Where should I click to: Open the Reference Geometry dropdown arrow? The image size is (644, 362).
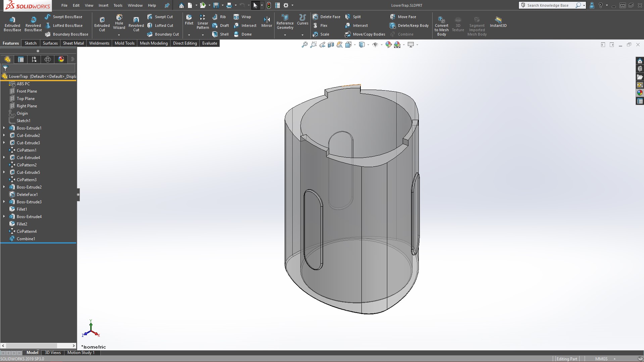click(x=285, y=35)
